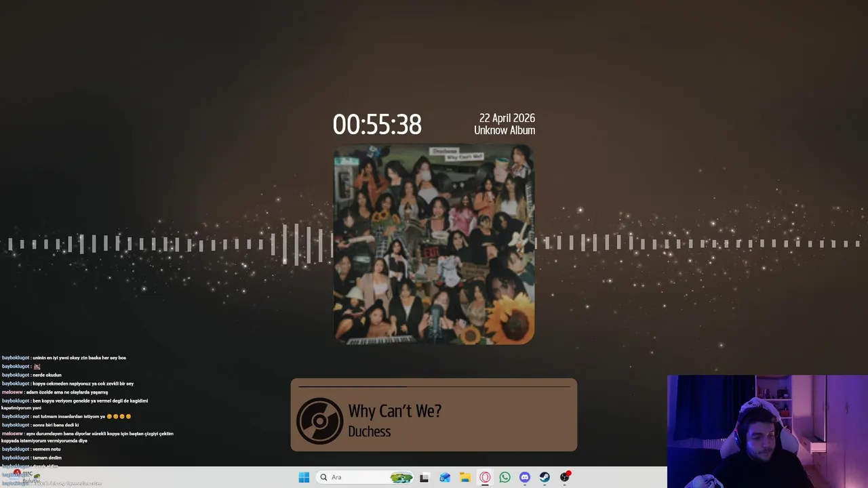Open Steam from the taskbar

(x=545, y=477)
